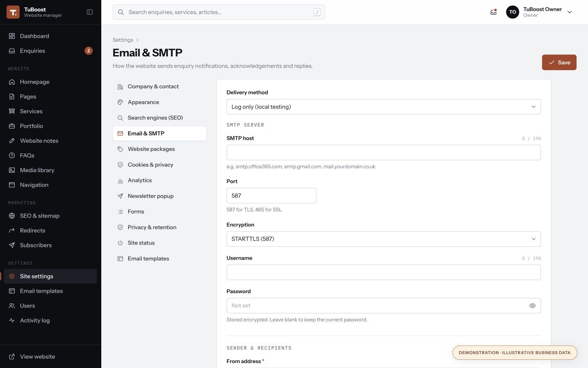Click the TO user avatar
Viewport: 588px width, 368px height.
512,12
